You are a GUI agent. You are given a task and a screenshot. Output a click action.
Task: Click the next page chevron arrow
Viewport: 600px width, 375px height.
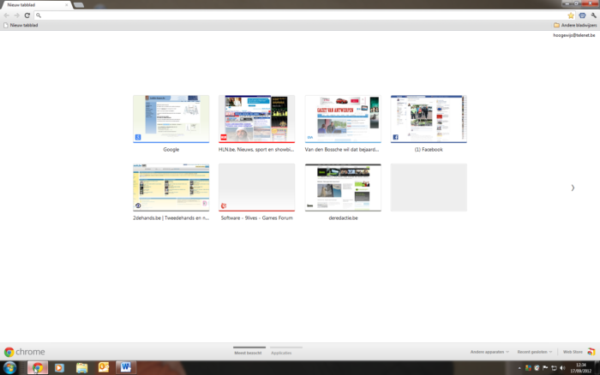pos(572,188)
